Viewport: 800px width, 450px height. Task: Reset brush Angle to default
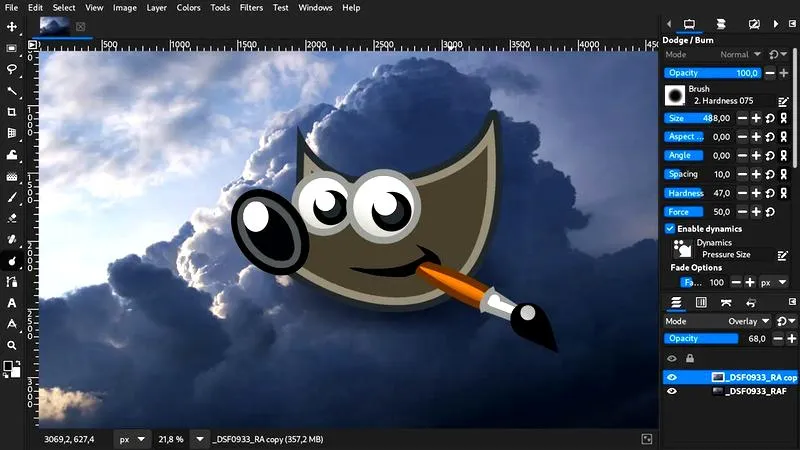[770, 156]
